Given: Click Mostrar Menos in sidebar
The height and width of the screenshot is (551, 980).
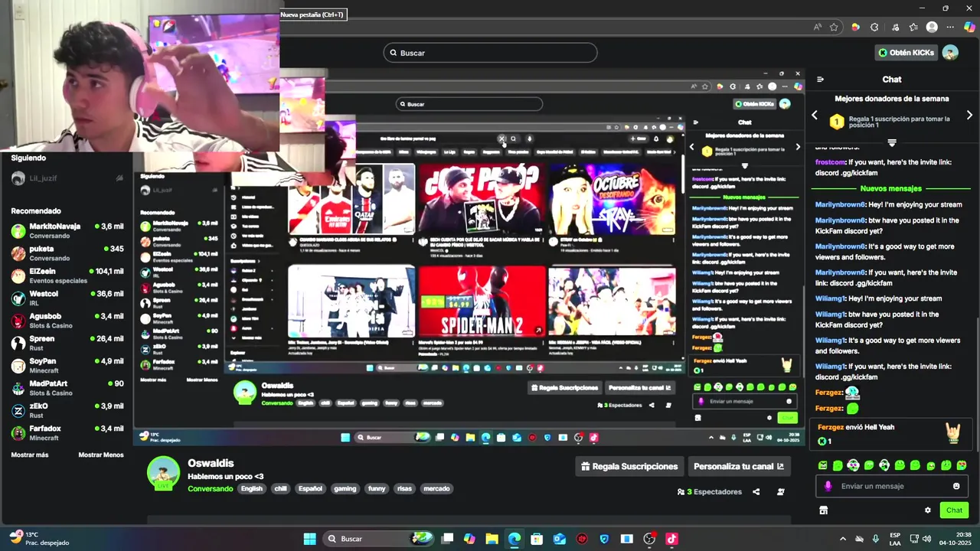Looking at the screenshot, I should click(101, 455).
